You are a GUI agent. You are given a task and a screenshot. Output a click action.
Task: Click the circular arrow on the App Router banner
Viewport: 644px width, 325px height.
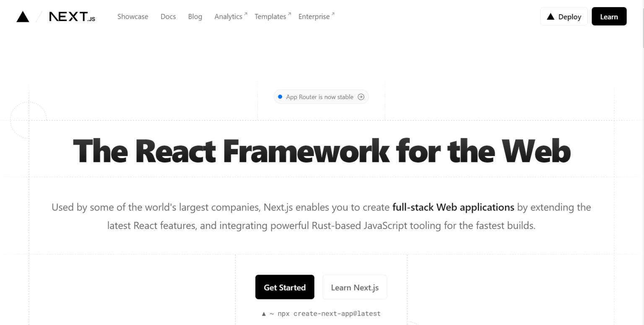coord(361,96)
